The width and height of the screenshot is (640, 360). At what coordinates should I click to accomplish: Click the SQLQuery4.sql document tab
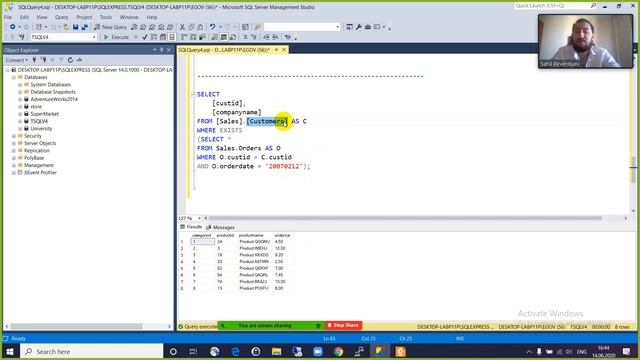click(x=224, y=50)
